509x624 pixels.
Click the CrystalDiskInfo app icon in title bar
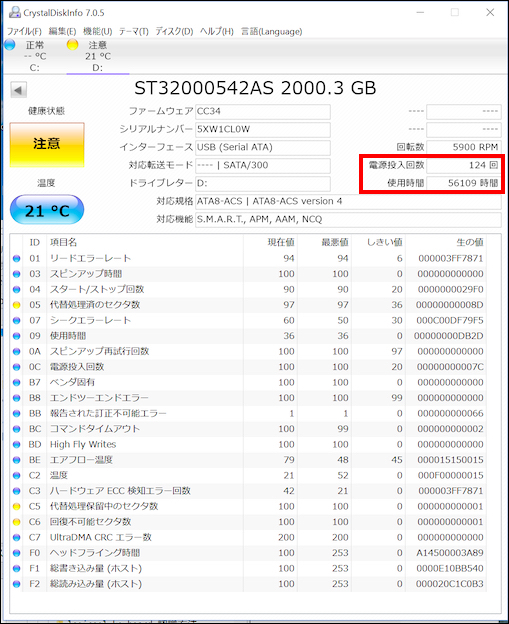[15, 12]
